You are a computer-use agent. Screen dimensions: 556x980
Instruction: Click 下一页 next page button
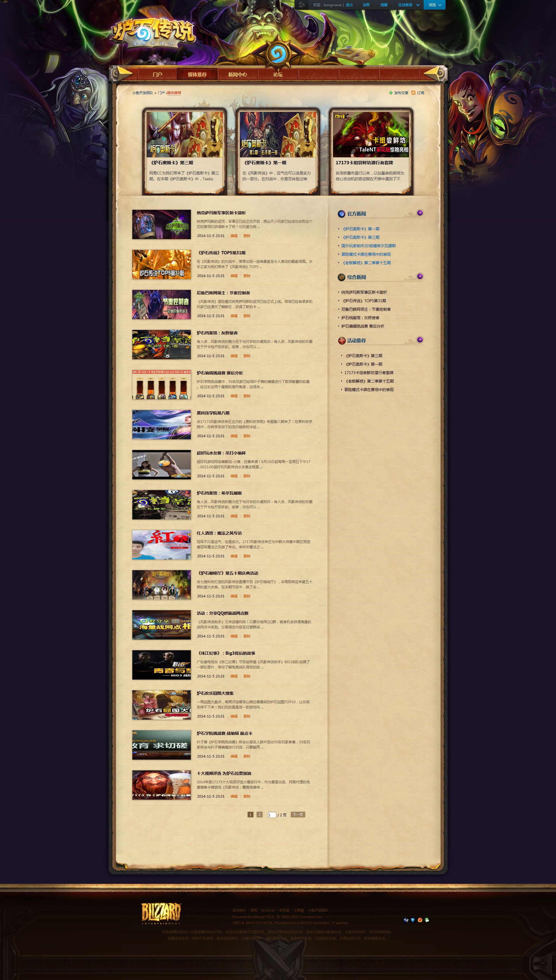click(298, 815)
